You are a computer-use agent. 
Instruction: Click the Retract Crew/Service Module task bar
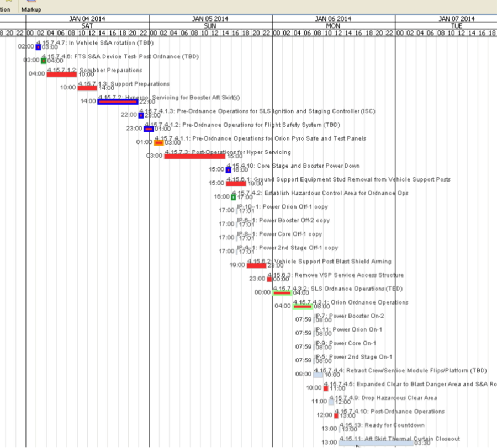click(318, 375)
